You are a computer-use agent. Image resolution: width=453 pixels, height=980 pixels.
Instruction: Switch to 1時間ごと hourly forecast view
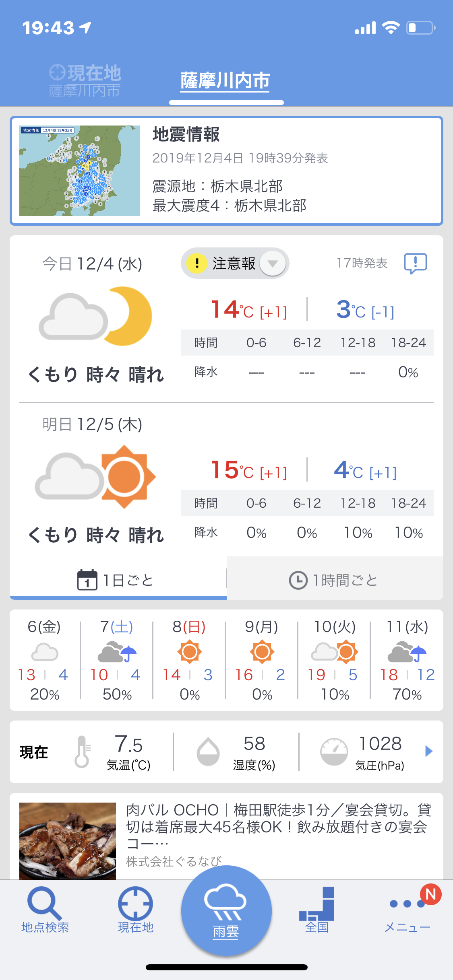pyautogui.click(x=334, y=580)
